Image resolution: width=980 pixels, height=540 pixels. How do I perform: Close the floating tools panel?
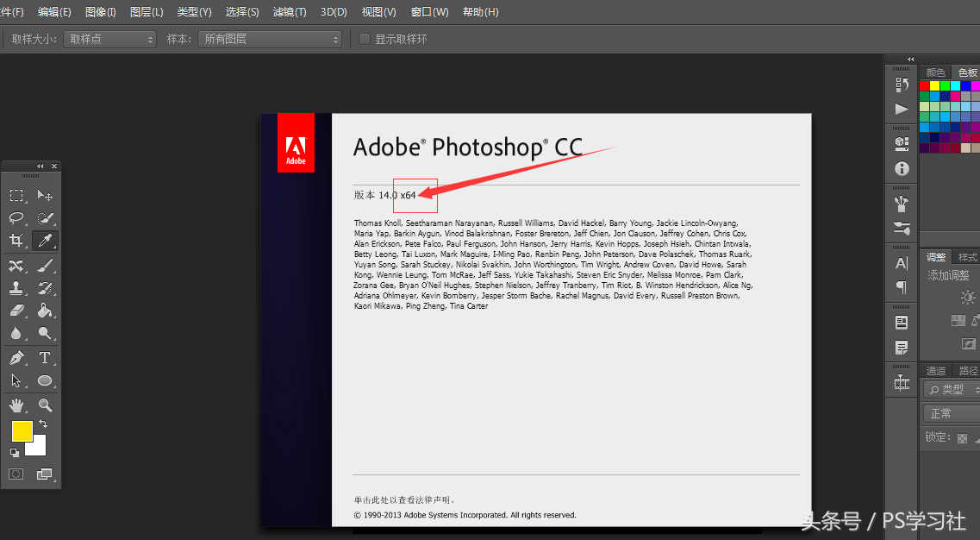[x=54, y=166]
